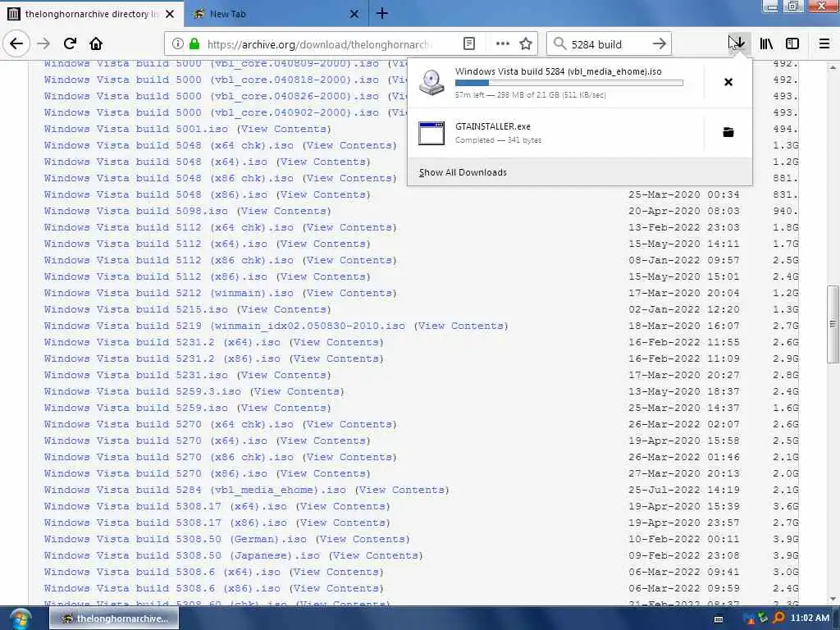View Contents of build 5259.3.iso

click(297, 391)
